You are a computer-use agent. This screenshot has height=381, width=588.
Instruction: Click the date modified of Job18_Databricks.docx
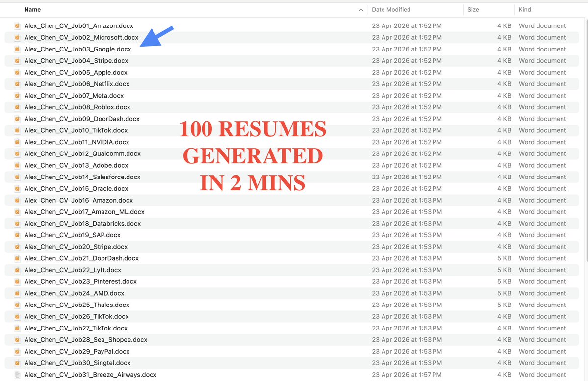407,224
